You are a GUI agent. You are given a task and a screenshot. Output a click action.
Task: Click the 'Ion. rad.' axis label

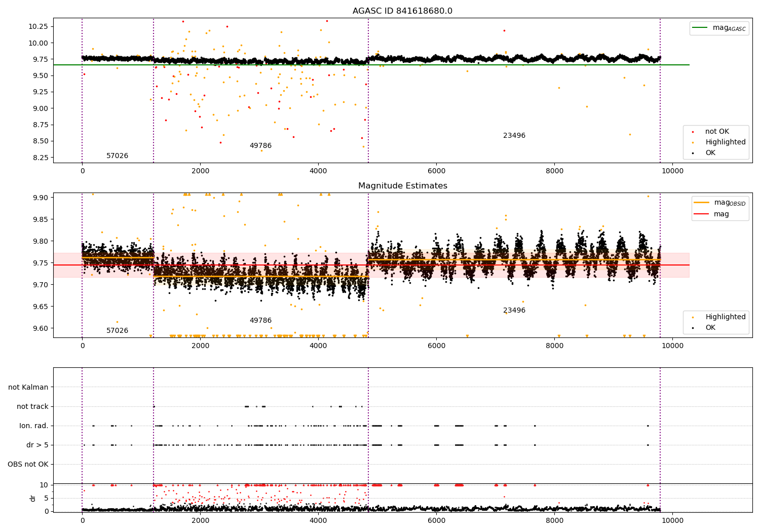pyautogui.click(x=34, y=426)
